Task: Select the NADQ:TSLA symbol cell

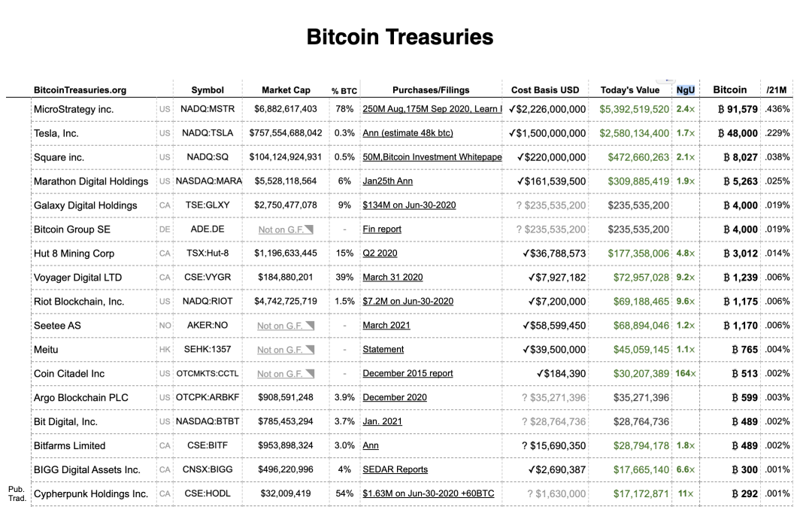Action: click(x=208, y=133)
